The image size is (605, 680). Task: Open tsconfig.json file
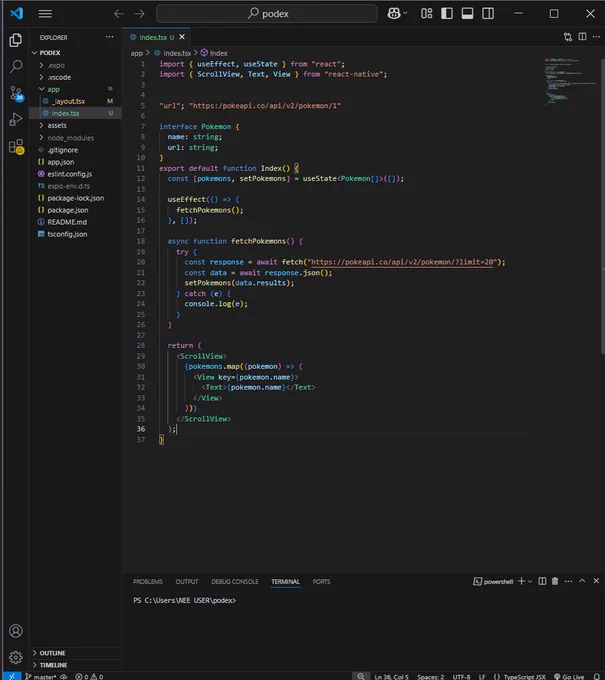coord(75,234)
